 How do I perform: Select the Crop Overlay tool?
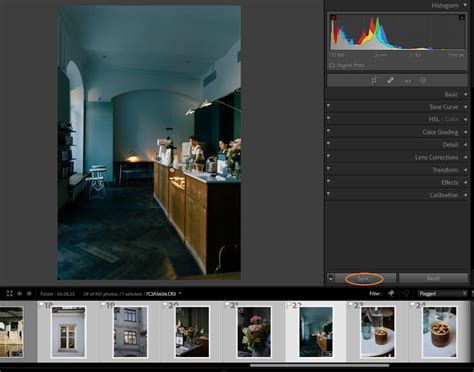tap(374, 80)
